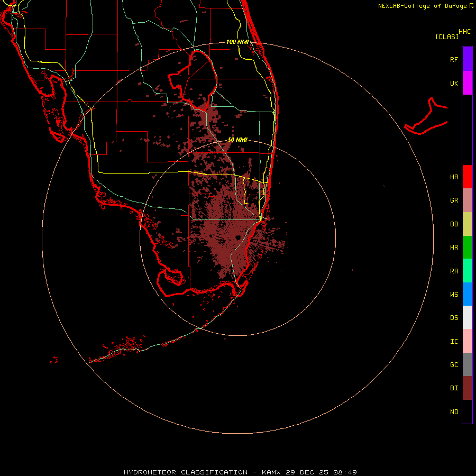This screenshot has width=476, height=476.
Task: Click the "BD" legend label
Action: 454,224
